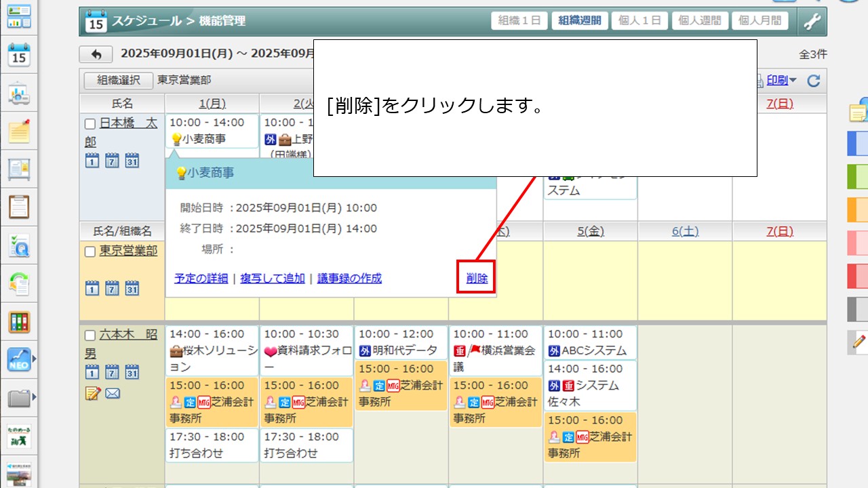The height and width of the screenshot is (488, 868).
Task: Check the 東京営業部 checkbox
Action: (90, 251)
